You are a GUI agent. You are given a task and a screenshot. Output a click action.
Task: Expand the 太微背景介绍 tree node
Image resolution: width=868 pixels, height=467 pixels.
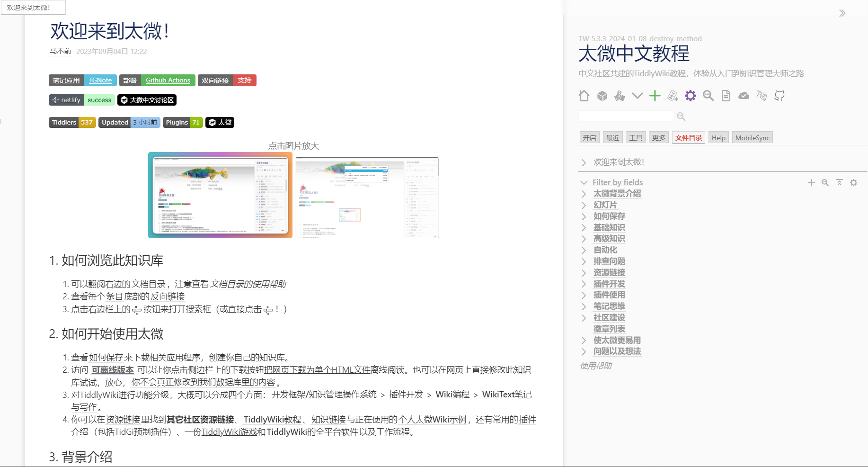(x=584, y=194)
